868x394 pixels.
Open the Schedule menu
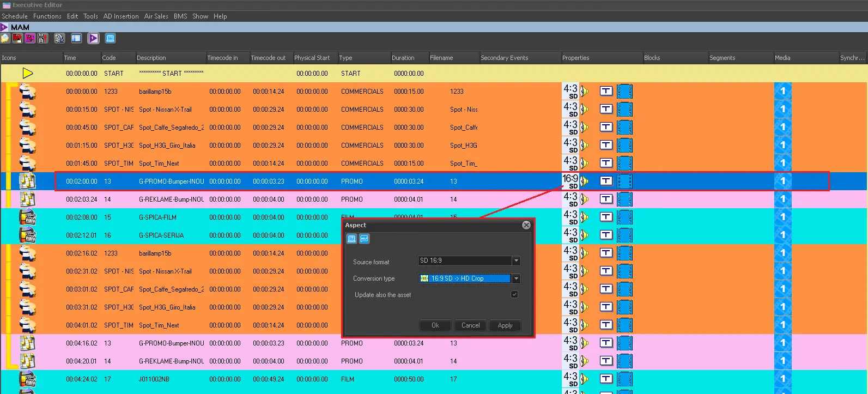(x=15, y=16)
